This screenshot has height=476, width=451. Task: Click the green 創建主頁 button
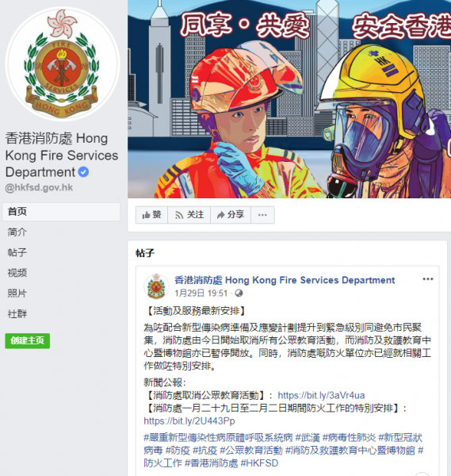click(x=27, y=340)
